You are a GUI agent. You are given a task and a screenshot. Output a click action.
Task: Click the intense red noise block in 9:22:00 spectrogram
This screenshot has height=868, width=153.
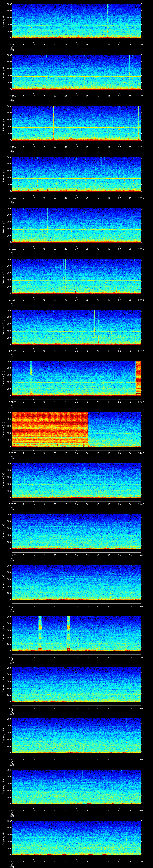tap(50, 429)
